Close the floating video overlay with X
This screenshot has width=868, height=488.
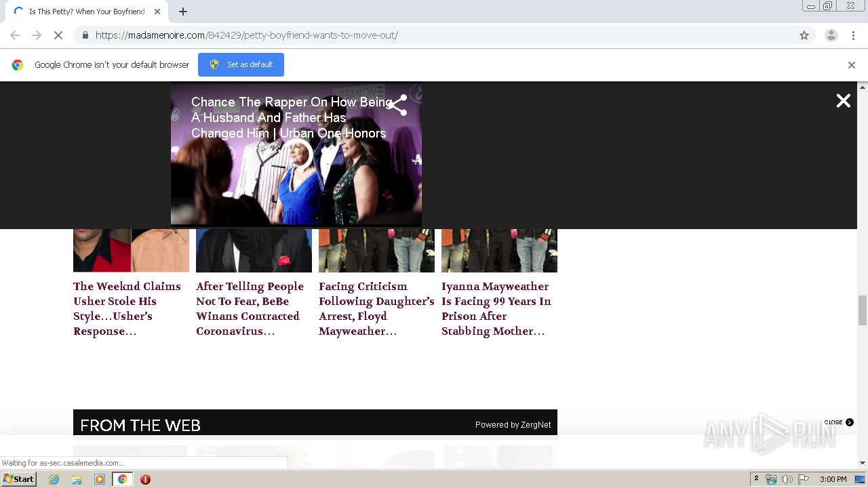pos(843,101)
